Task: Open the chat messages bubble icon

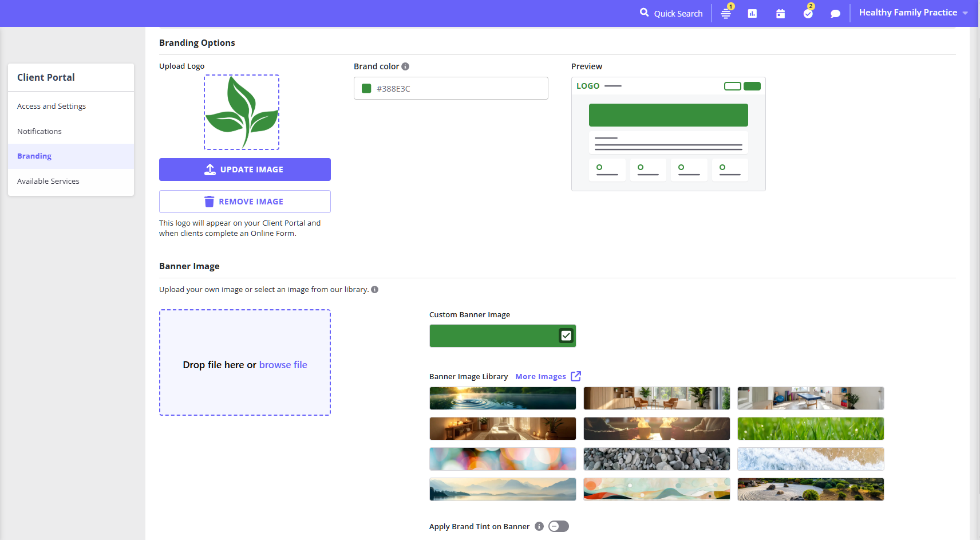Action: pyautogui.click(x=835, y=14)
